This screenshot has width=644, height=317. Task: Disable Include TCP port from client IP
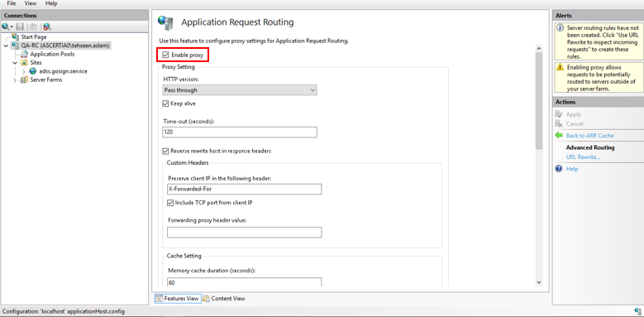point(170,202)
